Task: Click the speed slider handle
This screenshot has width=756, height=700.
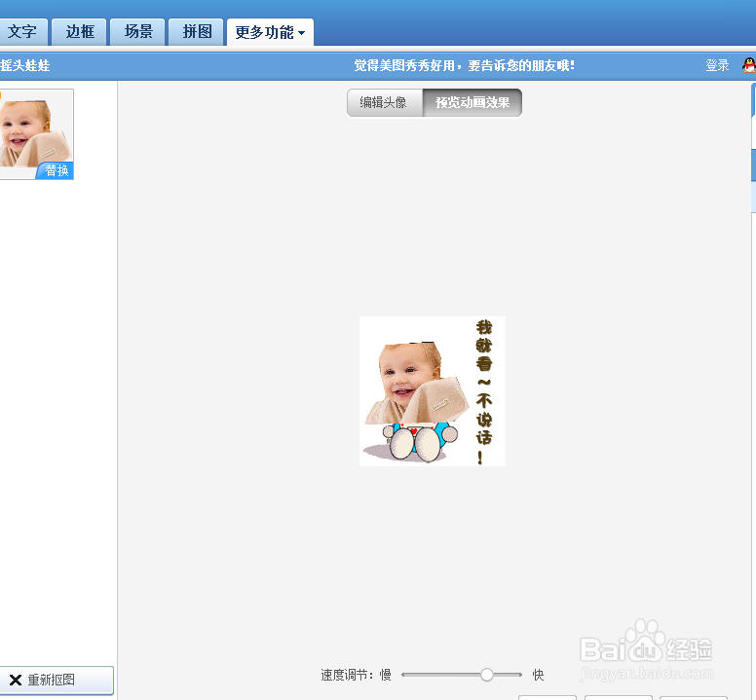Action: coord(486,675)
